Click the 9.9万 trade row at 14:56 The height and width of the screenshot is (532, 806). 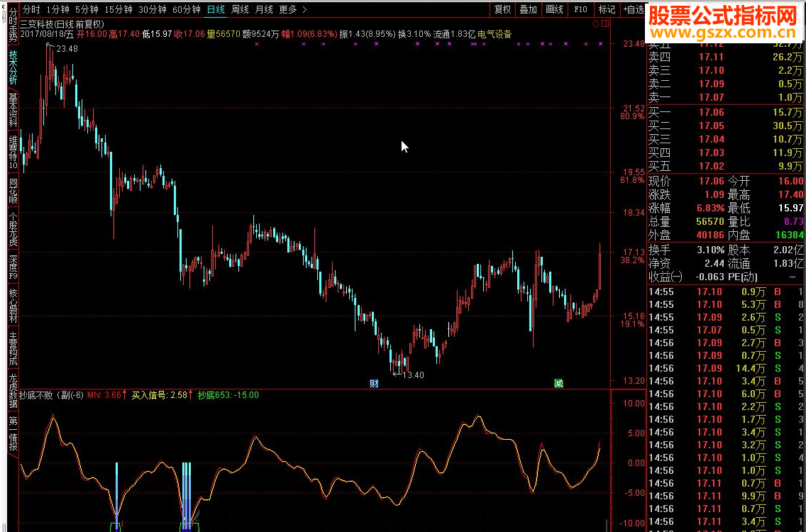point(726,496)
